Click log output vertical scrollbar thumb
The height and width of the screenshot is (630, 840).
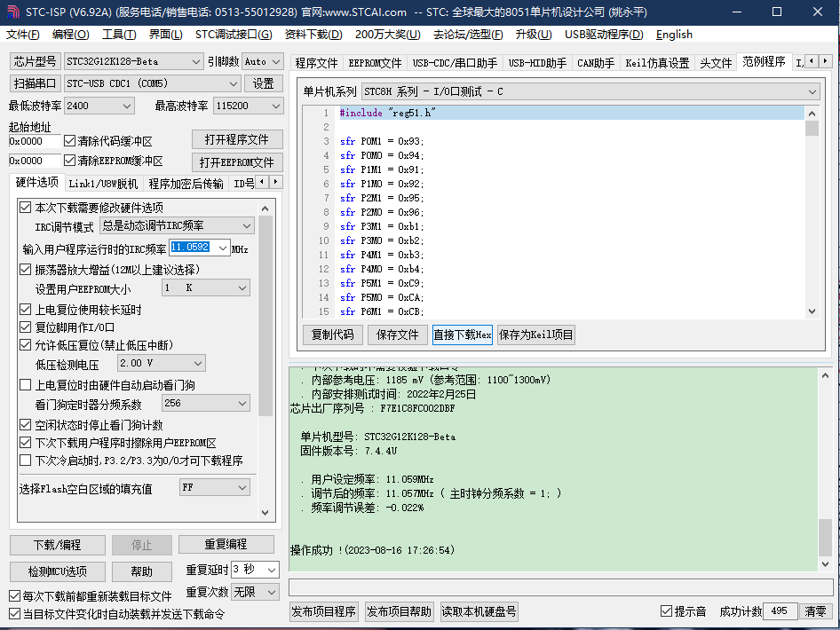[x=825, y=538]
